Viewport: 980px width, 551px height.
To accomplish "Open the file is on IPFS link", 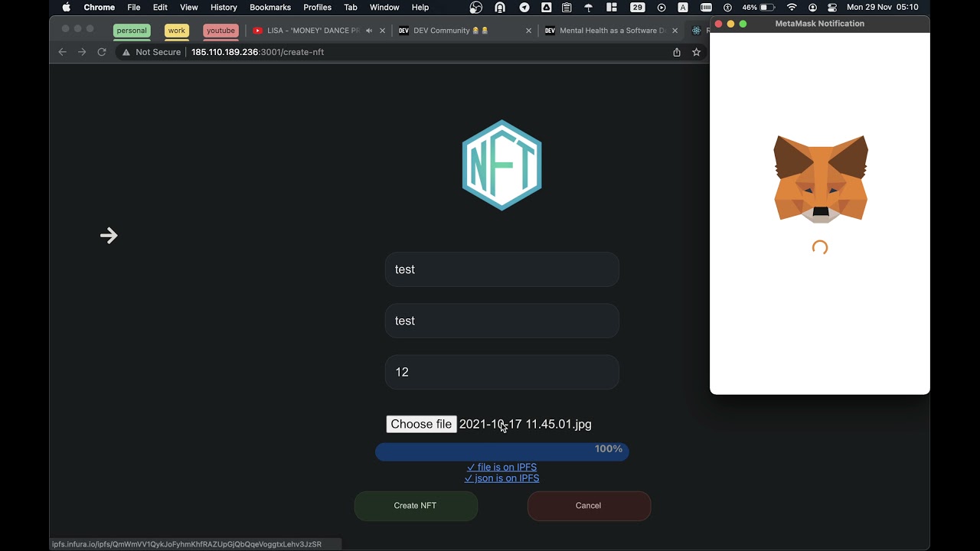I will tap(501, 467).
